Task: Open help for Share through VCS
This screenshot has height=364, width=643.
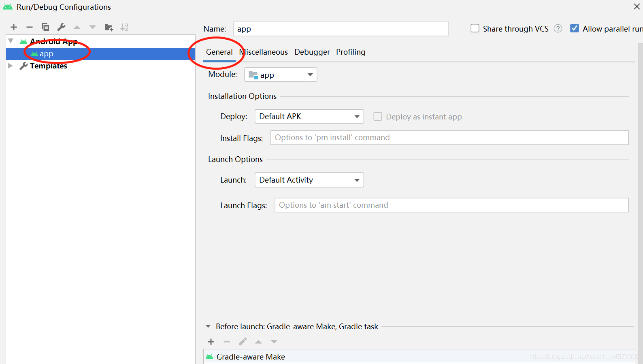Action: pos(558,28)
